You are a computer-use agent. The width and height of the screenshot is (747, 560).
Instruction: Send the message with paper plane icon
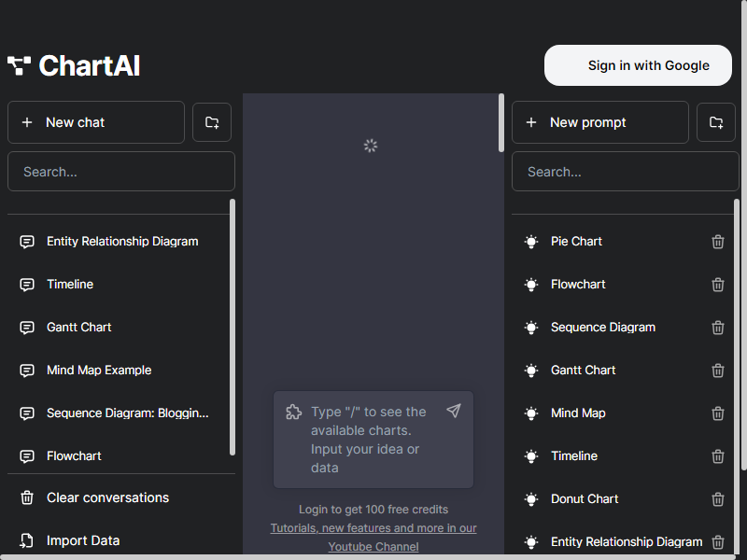pyautogui.click(x=454, y=411)
